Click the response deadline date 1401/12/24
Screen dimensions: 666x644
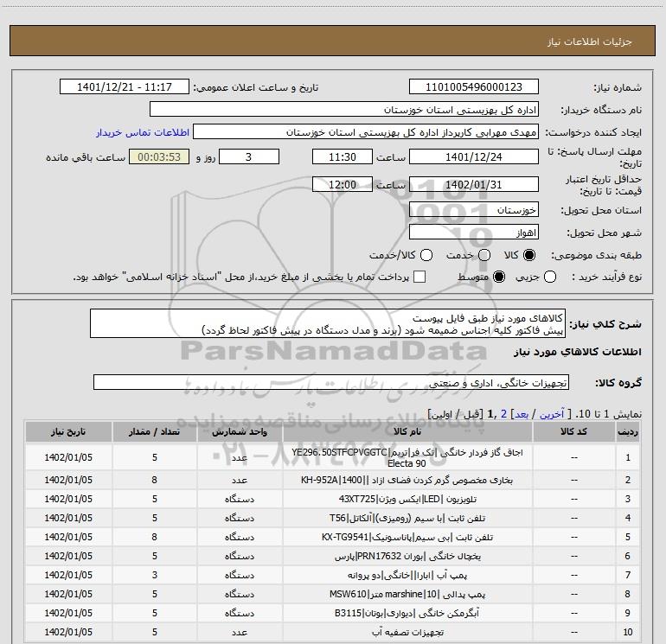click(474, 156)
